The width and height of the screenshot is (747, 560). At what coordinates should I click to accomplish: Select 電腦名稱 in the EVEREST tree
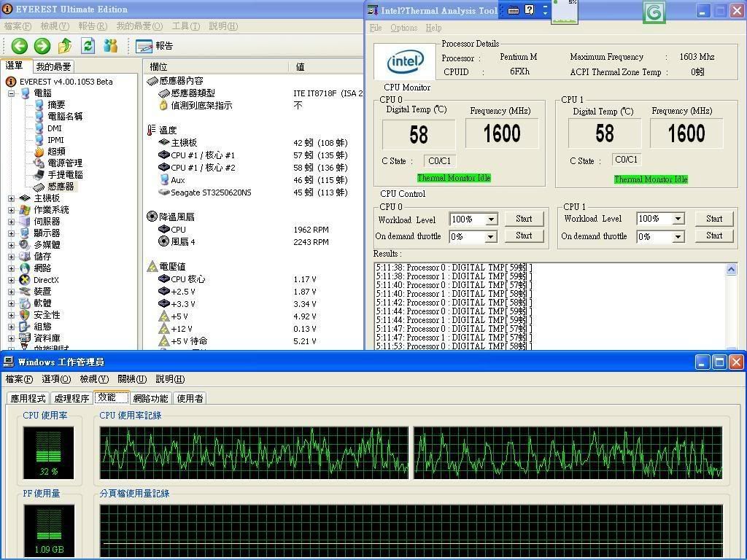click(65, 116)
